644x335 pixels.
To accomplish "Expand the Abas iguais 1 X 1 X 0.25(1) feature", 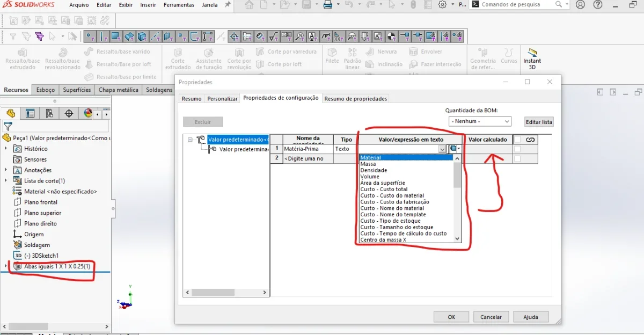I will (6, 266).
